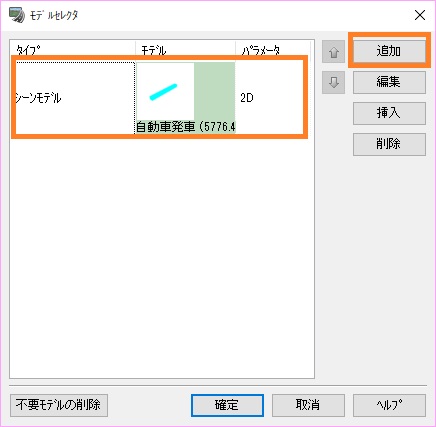Click the 追加 button
Viewport: 436px width, 427px height.
point(389,51)
